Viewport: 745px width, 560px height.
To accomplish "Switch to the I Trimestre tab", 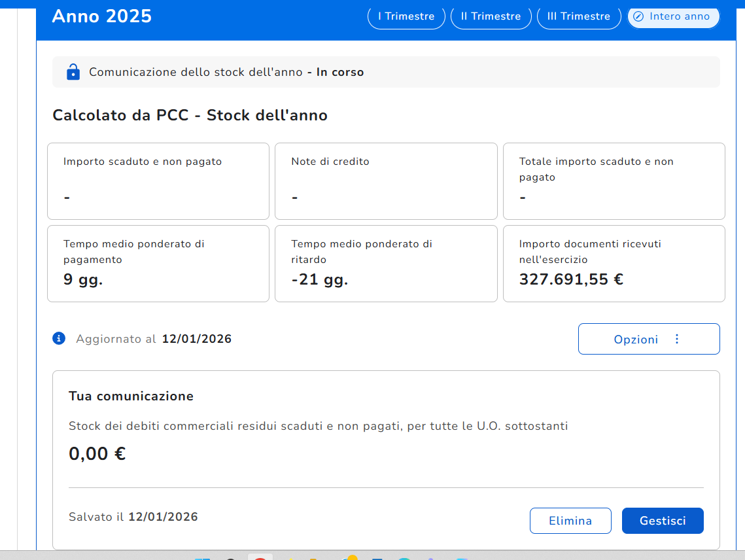I will pos(406,16).
